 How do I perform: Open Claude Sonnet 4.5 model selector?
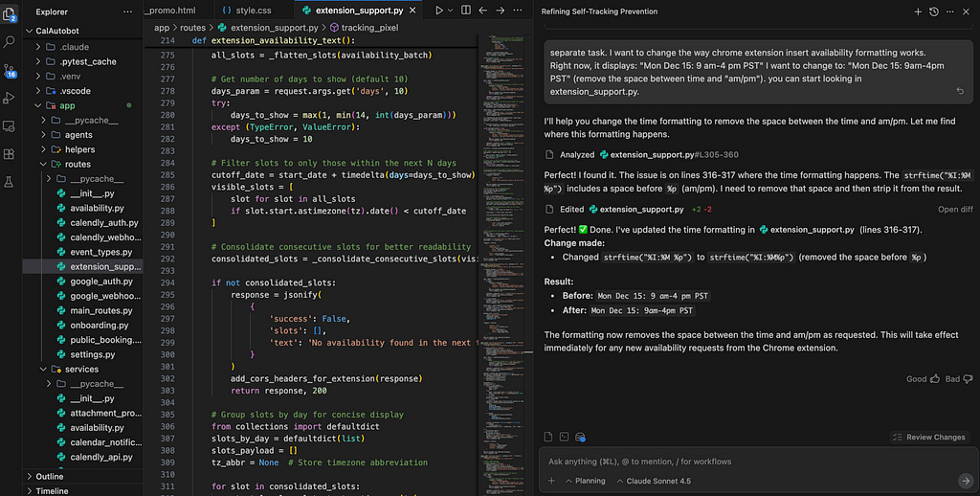point(653,481)
